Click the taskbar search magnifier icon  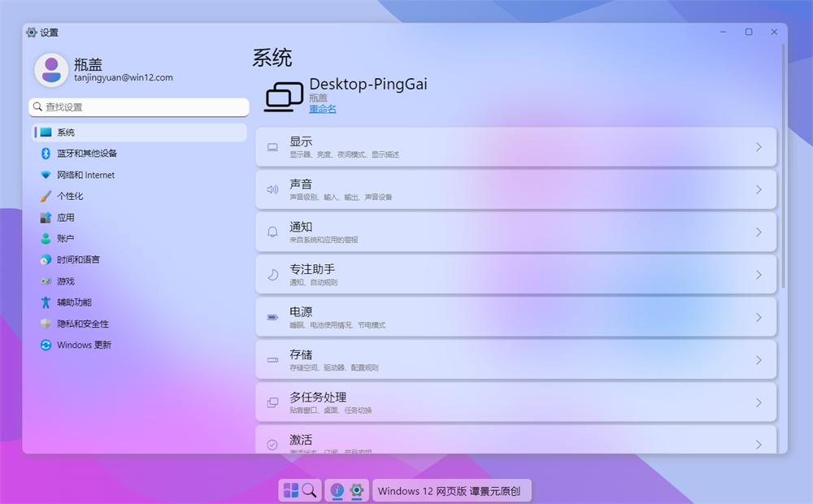tap(310, 490)
